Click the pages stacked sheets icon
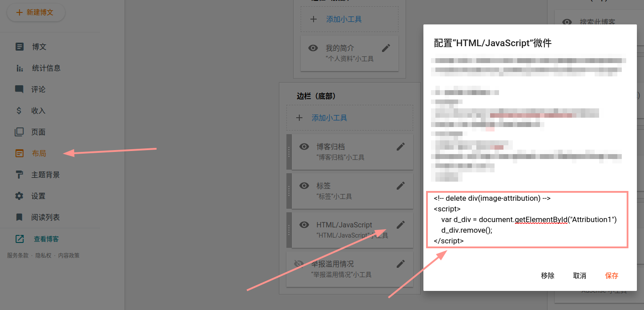The width and height of the screenshot is (644, 310). click(x=19, y=132)
